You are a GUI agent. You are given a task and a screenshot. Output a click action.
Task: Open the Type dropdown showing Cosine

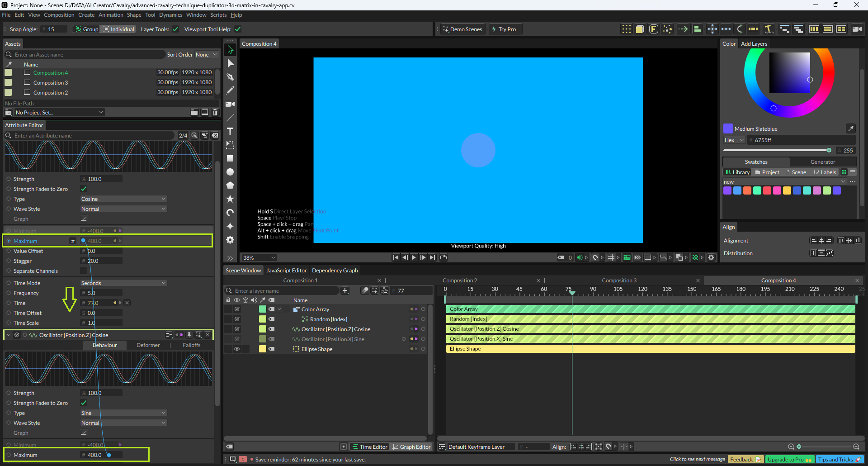click(123, 199)
